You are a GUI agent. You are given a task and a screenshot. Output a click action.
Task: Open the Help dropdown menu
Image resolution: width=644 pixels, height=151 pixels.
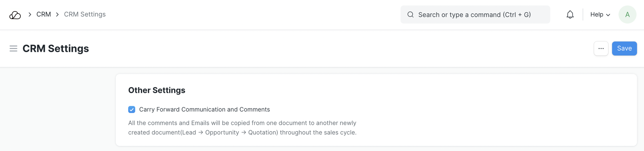click(x=597, y=14)
